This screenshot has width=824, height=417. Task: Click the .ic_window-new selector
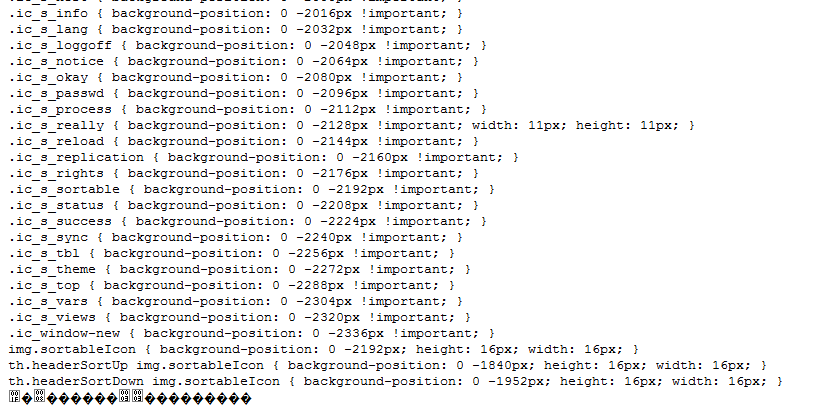pos(64,333)
